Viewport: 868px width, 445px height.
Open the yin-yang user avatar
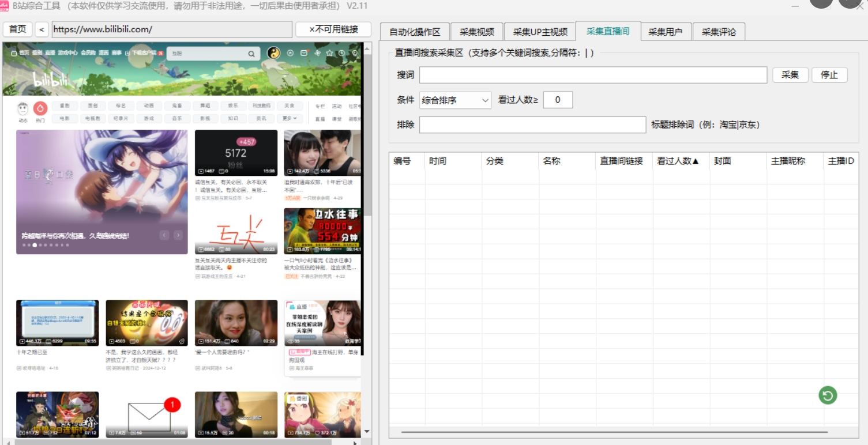(273, 53)
